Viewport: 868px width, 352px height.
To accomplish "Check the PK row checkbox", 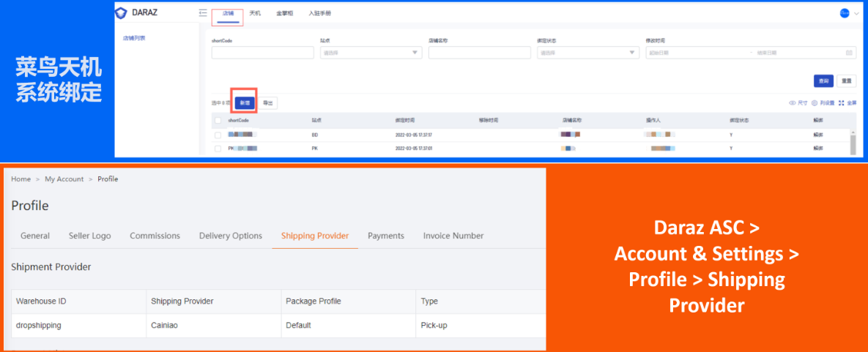I will pyautogui.click(x=218, y=149).
